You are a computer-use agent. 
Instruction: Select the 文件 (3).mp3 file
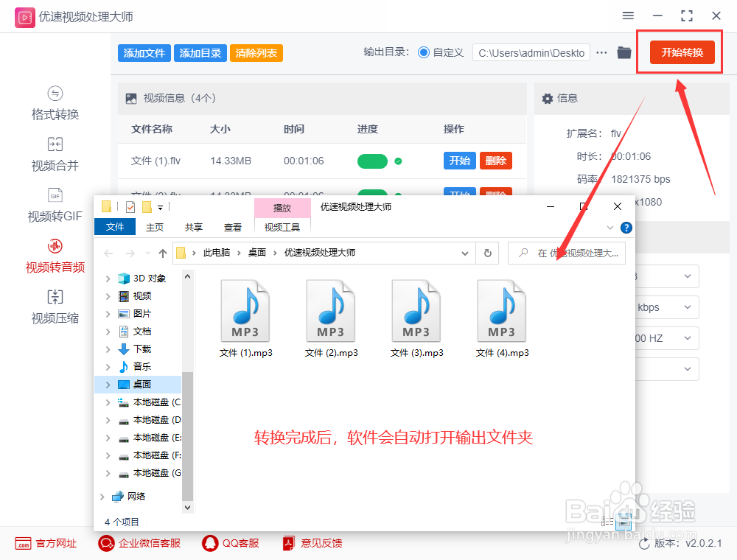(417, 319)
